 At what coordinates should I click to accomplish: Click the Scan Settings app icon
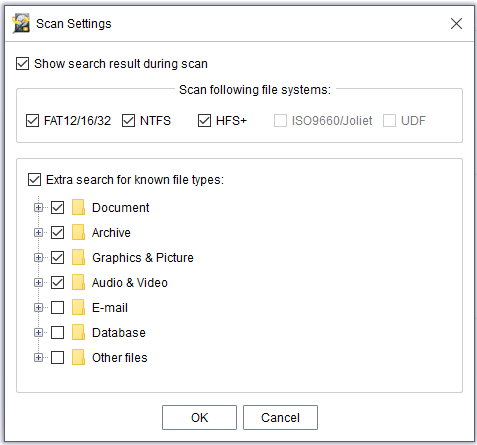[21, 23]
